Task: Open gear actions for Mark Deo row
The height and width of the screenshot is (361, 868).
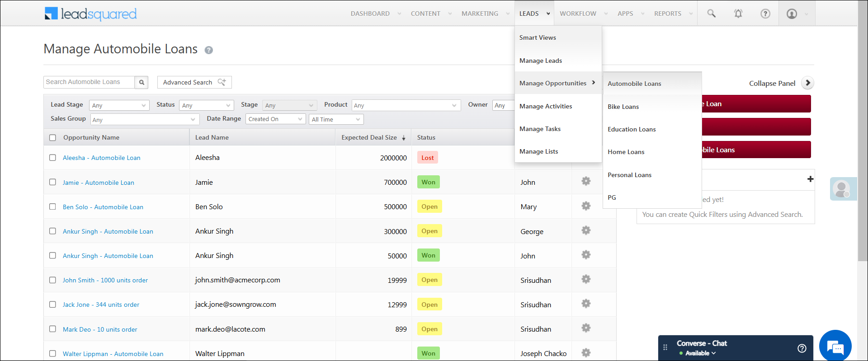Action: coord(586,328)
